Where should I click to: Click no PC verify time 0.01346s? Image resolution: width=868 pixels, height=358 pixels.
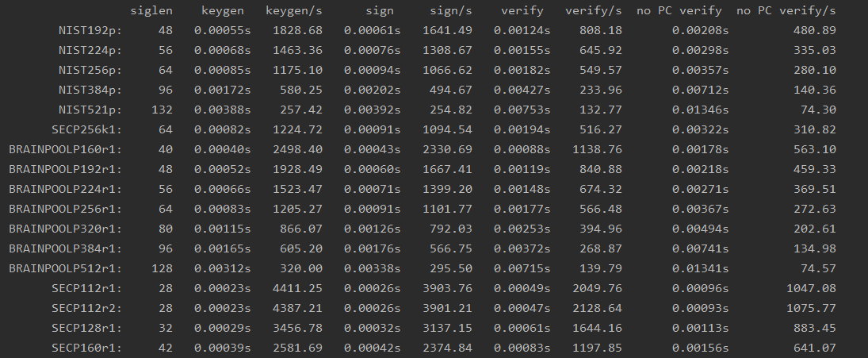tap(700, 110)
